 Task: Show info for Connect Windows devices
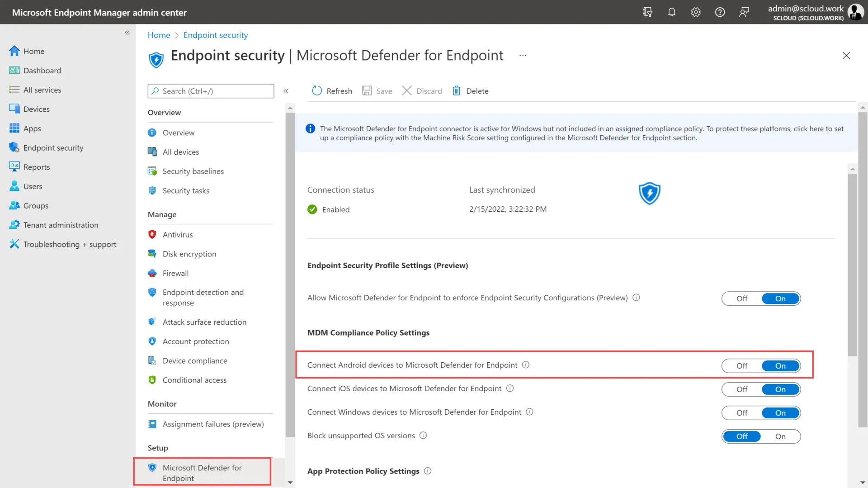coord(530,412)
